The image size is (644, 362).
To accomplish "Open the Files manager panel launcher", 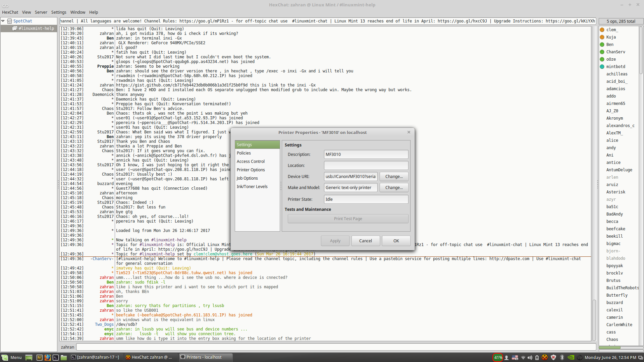I will click(64, 357).
